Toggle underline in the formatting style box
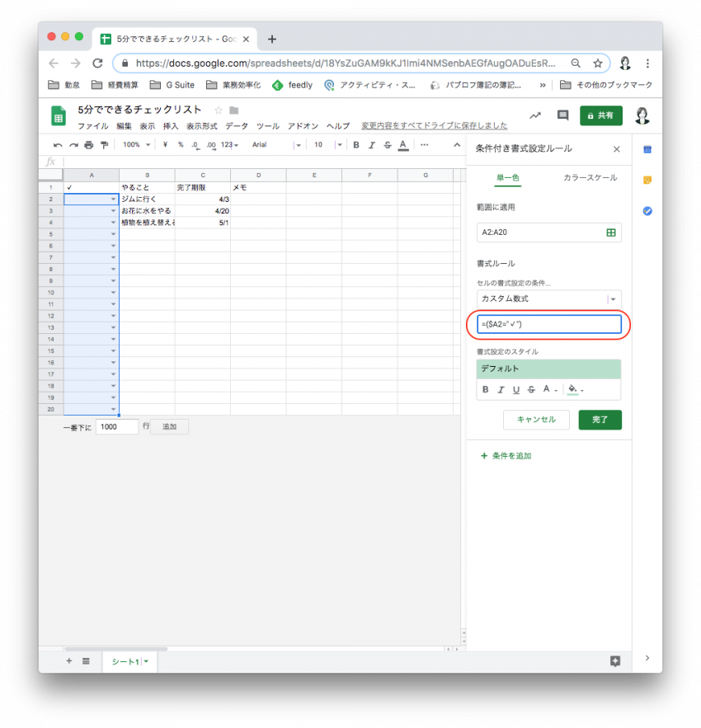The width and height of the screenshot is (701, 728). (515, 390)
